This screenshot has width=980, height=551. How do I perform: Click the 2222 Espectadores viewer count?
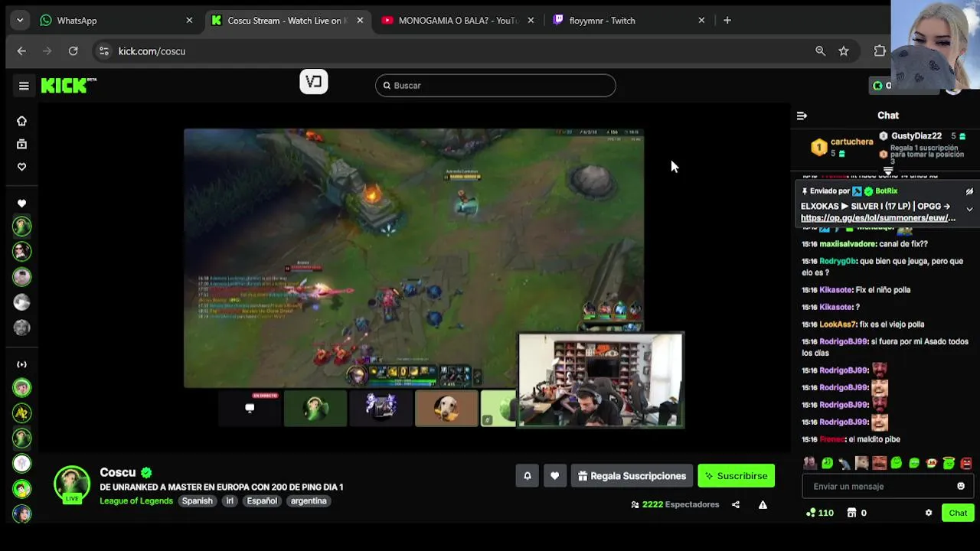675,504
